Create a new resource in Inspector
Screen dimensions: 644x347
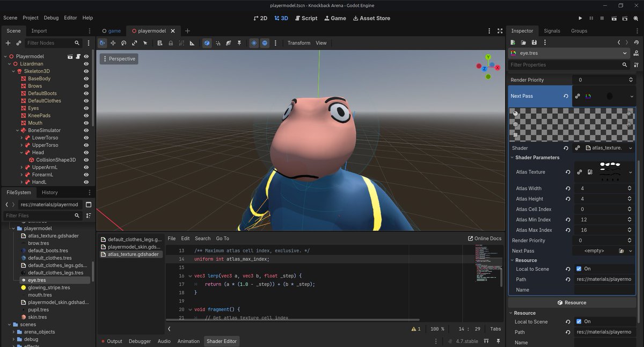513,42
